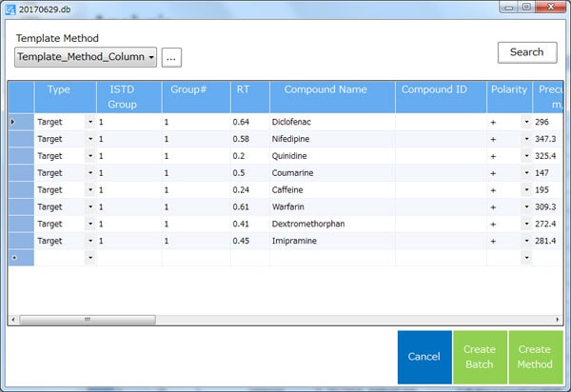
Task: Click the ellipsis browse button
Action: click(x=171, y=58)
